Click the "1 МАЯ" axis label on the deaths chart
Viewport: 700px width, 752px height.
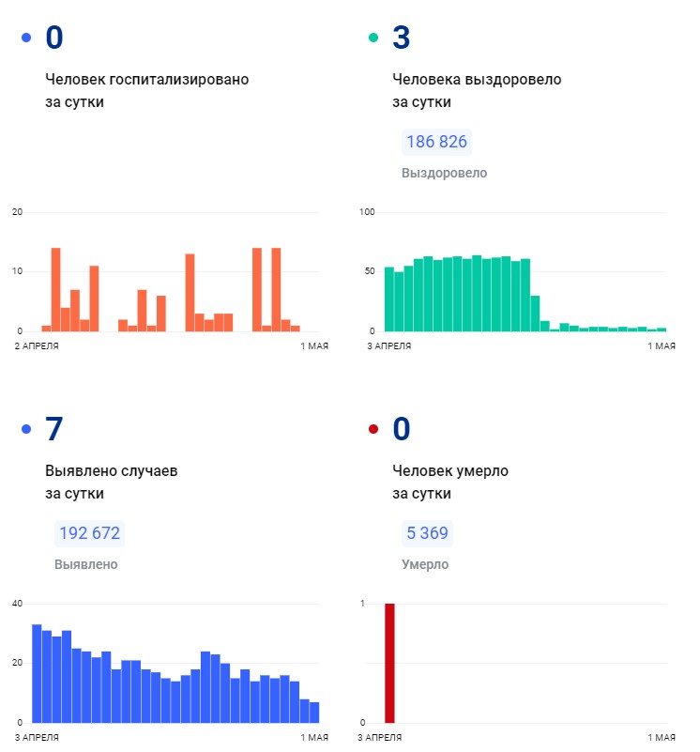(x=662, y=738)
